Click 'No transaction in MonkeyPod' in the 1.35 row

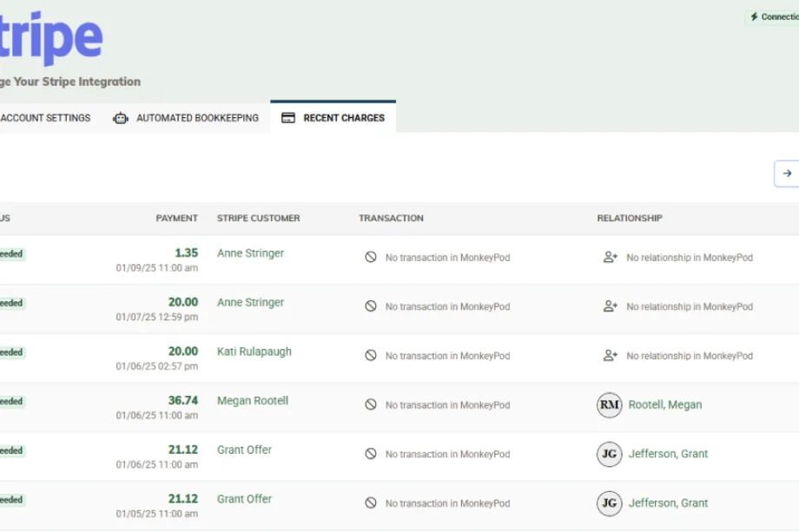(447, 258)
